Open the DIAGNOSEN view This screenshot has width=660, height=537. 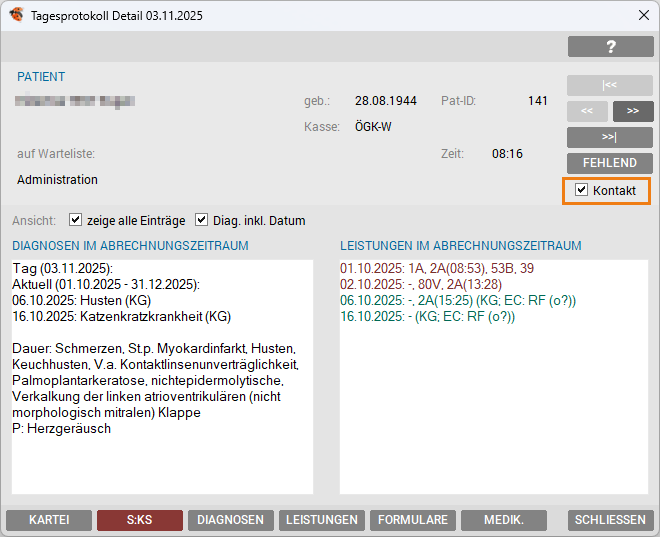tap(230, 520)
